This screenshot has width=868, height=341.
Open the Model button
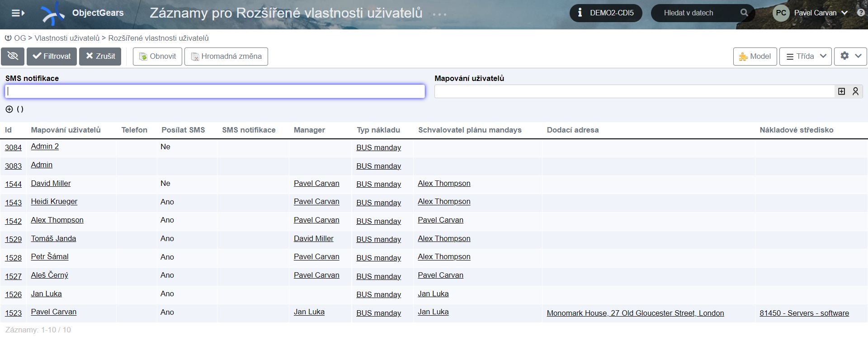(x=755, y=57)
